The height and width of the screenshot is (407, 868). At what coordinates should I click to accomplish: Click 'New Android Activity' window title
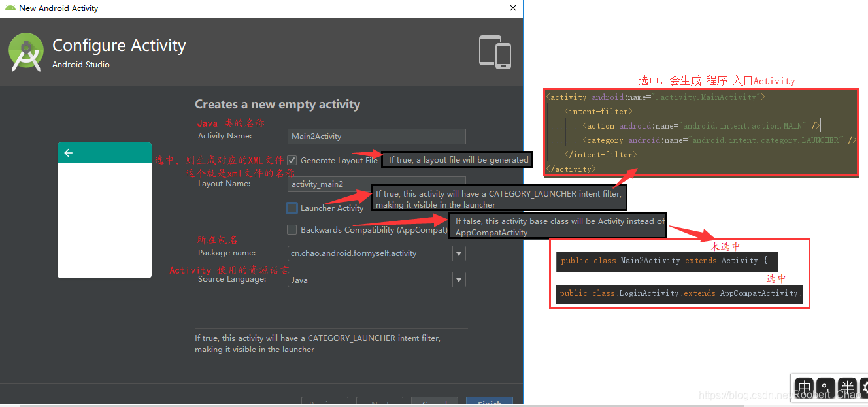click(x=59, y=8)
